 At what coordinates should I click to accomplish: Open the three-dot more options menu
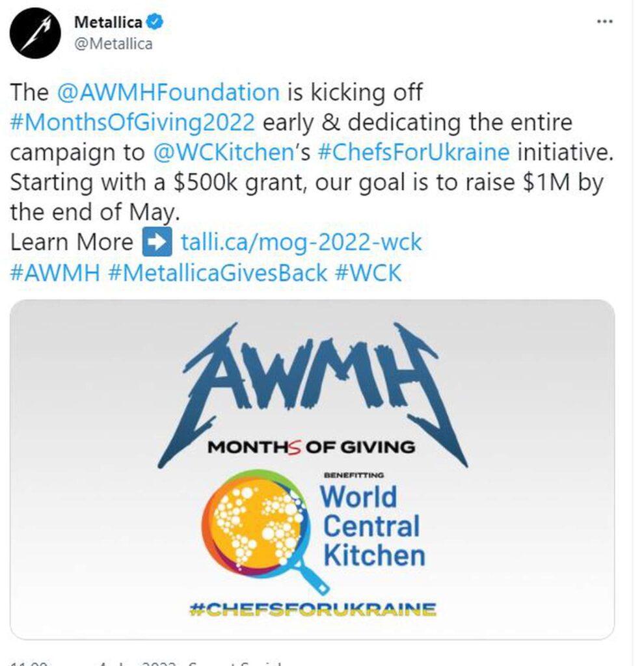coord(604,21)
